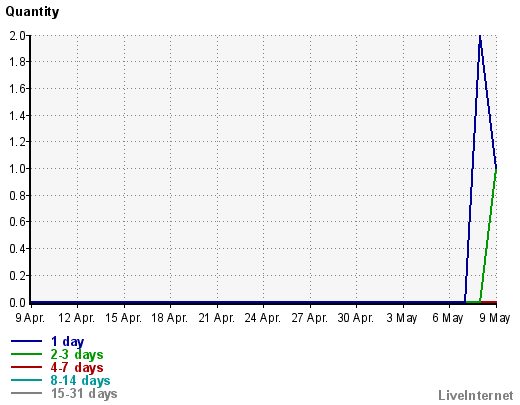Select the '4-7 days' legend label
This screenshot has height=405, width=520.
[77, 367]
